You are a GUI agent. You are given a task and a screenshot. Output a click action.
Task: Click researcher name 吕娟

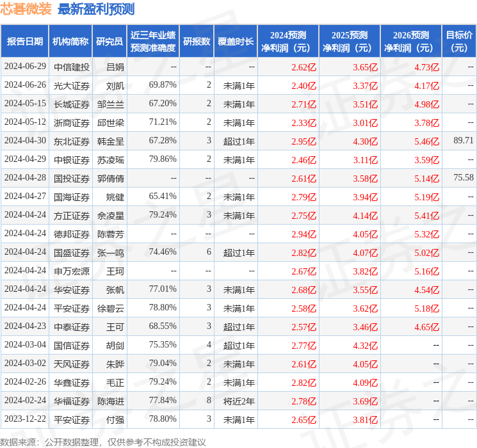coord(115,67)
